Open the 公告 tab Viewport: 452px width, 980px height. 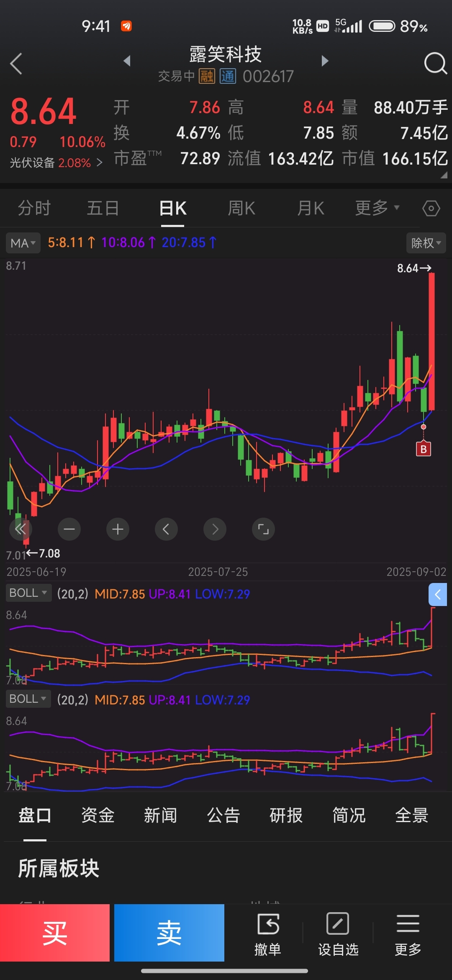[x=223, y=815]
